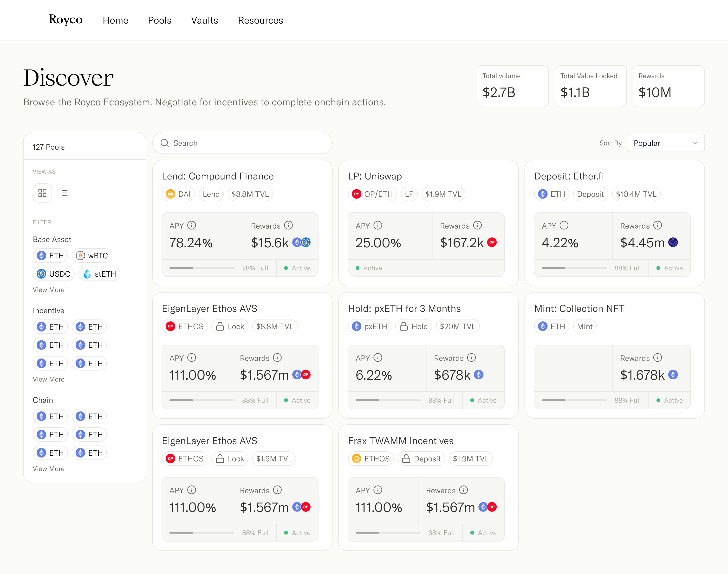728x574 pixels.
Task: Click Rewards info icon on Collection NFT card
Action: [x=658, y=357]
